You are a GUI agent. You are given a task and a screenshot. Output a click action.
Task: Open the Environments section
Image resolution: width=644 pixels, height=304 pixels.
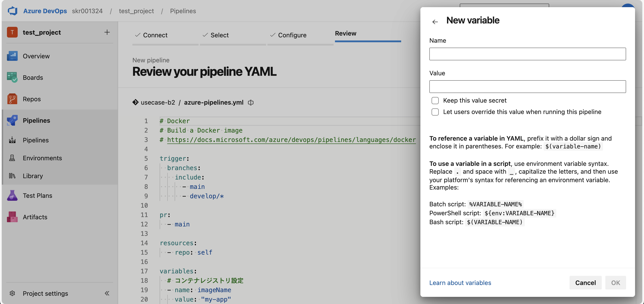point(42,158)
